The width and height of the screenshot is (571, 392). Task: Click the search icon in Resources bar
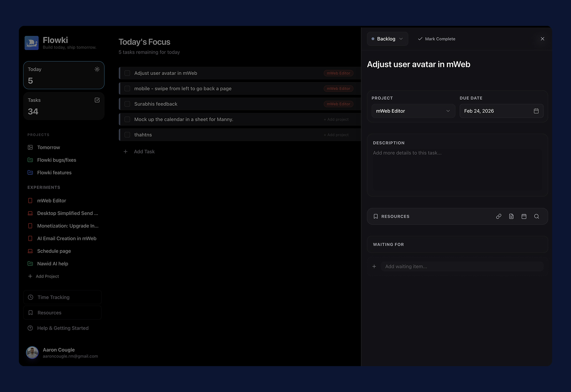[537, 217]
